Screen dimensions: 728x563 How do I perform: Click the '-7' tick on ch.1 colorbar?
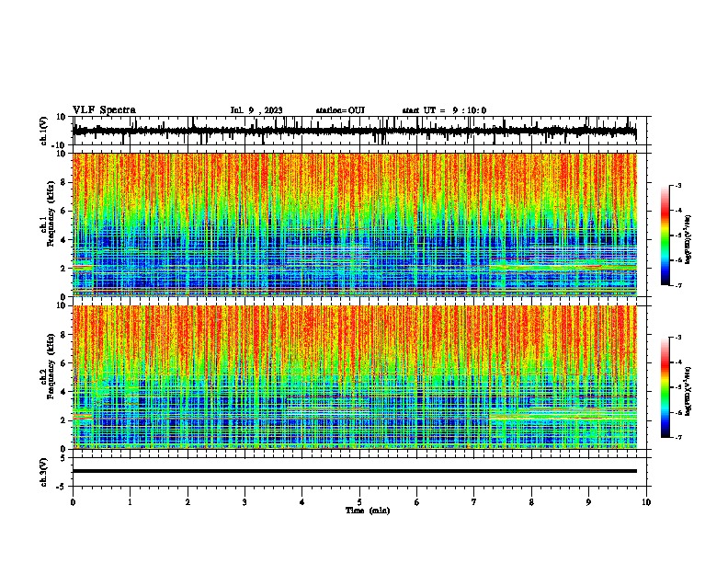coord(677,285)
